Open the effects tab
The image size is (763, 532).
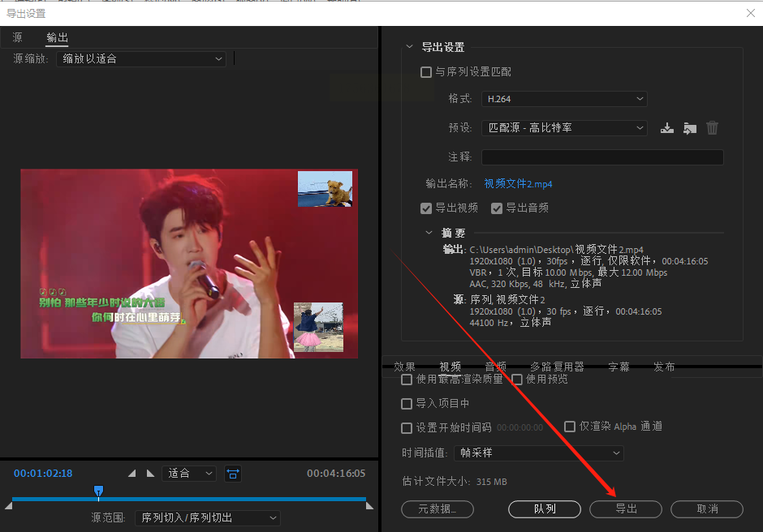tap(404, 367)
